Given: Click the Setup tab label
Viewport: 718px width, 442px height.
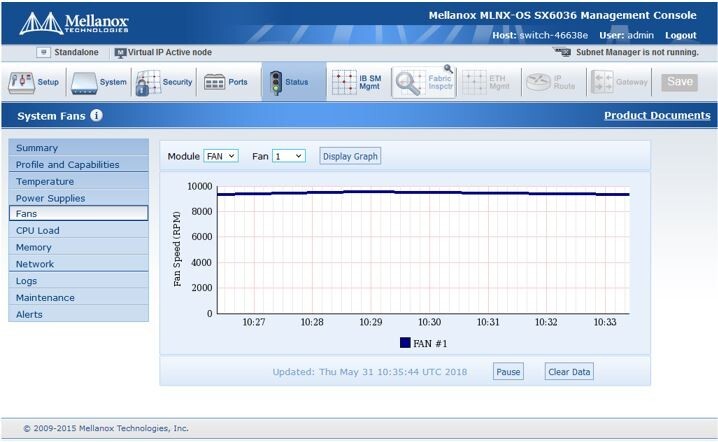Looking at the screenshot, I should (48, 82).
